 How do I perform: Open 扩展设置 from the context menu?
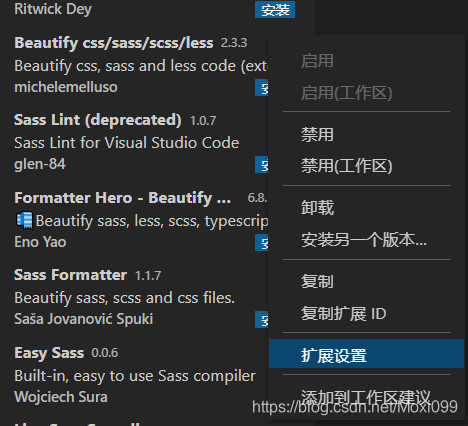click(x=366, y=354)
